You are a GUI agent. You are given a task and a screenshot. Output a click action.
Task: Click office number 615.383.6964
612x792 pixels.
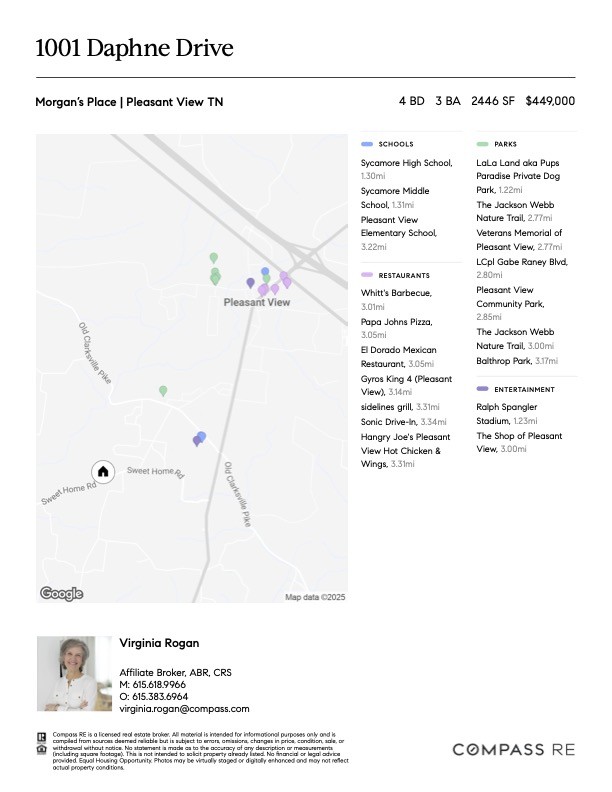click(160, 697)
